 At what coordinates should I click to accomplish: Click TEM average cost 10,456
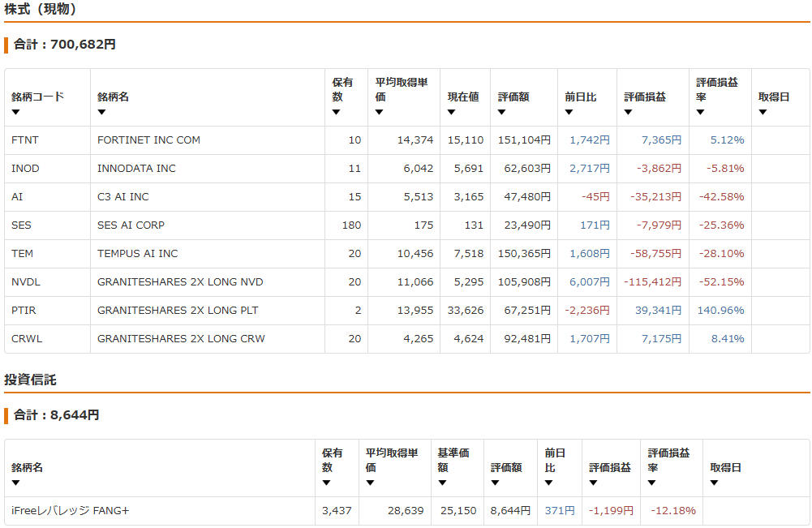[x=415, y=254]
